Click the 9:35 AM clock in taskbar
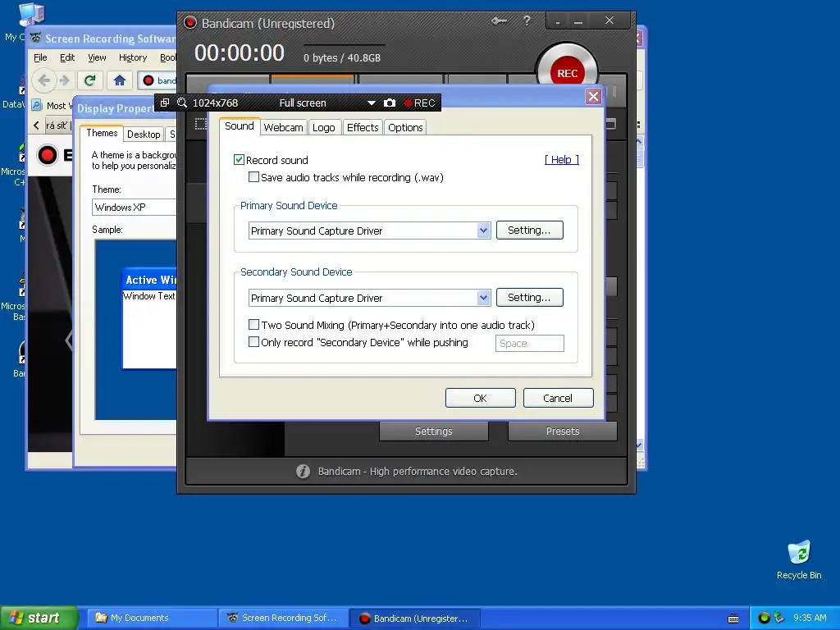Image resolution: width=840 pixels, height=630 pixels. pos(810,619)
